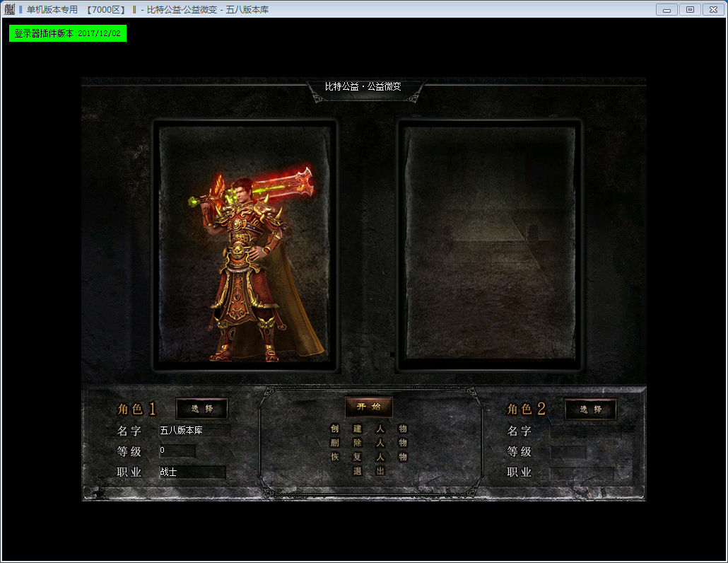Click the 角色 1 level field showing 0

coord(177,451)
